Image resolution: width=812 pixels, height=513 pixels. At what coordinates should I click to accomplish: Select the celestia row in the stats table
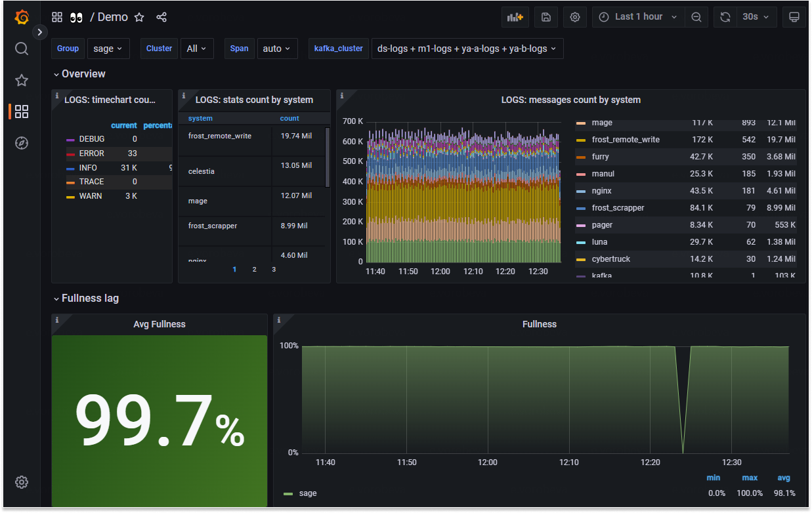pyautogui.click(x=251, y=171)
